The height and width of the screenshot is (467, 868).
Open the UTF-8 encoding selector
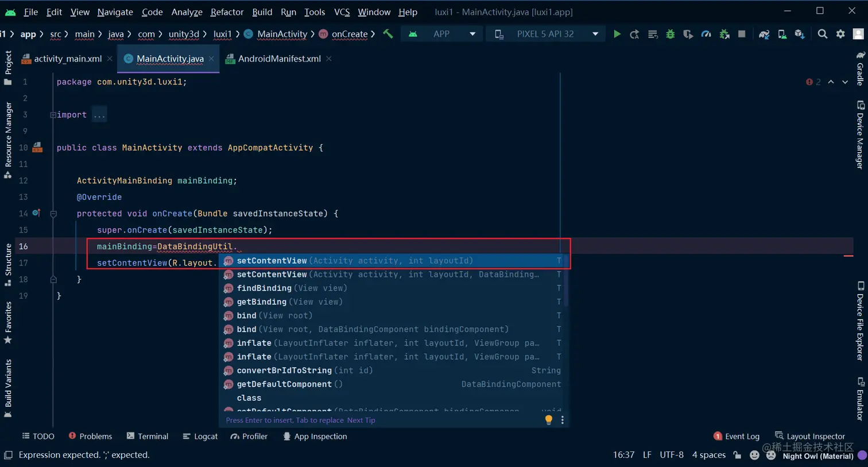(672, 455)
